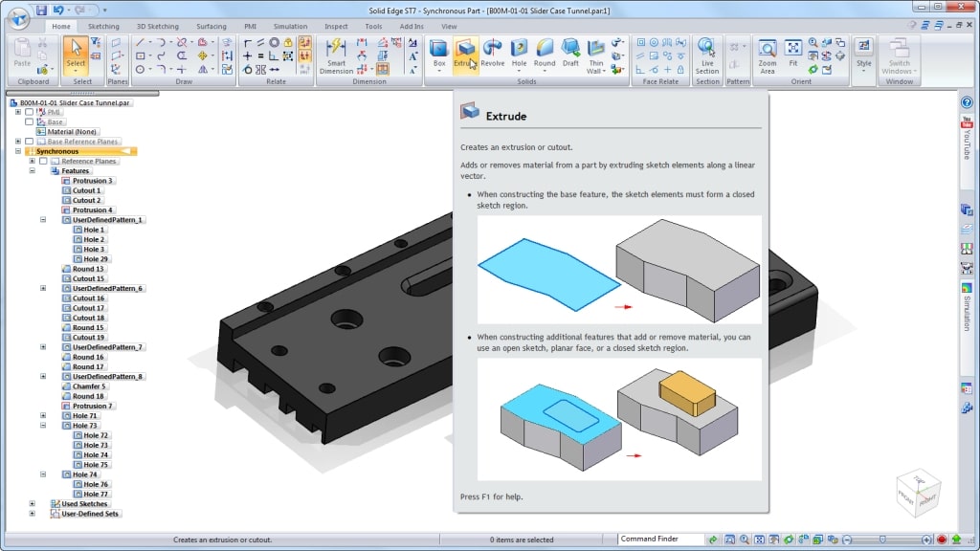
Task: Toggle the Base Reference Planes checkbox
Action: pyautogui.click(x=29, y=142)
